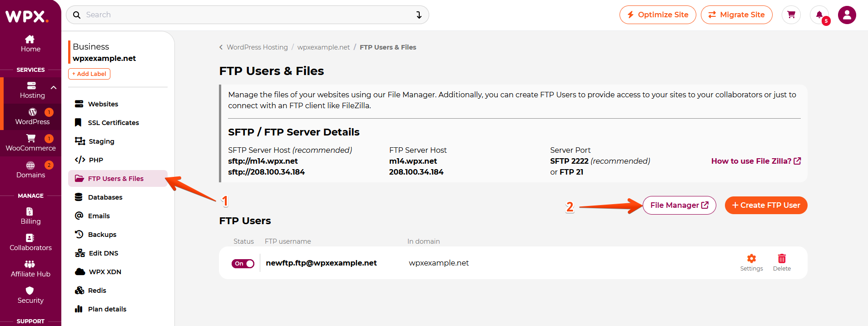
Task: Select FTP Users & Files menu item
Action: point(118,179)
